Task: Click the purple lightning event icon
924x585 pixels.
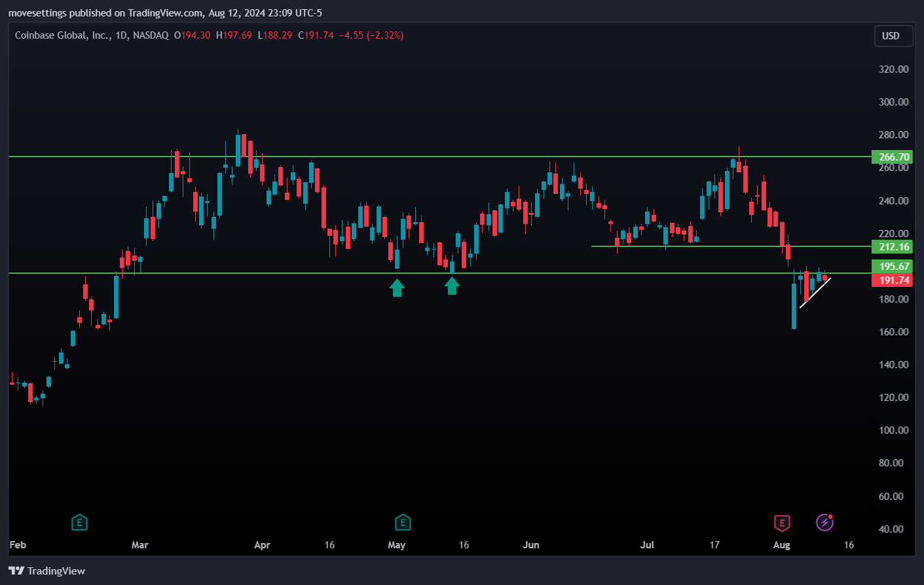Action: click(824, 522)
